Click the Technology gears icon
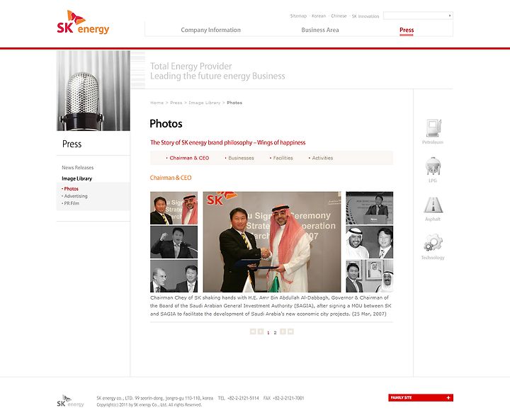Viewport: 510px width, 420px height. [x=433, y=243]
